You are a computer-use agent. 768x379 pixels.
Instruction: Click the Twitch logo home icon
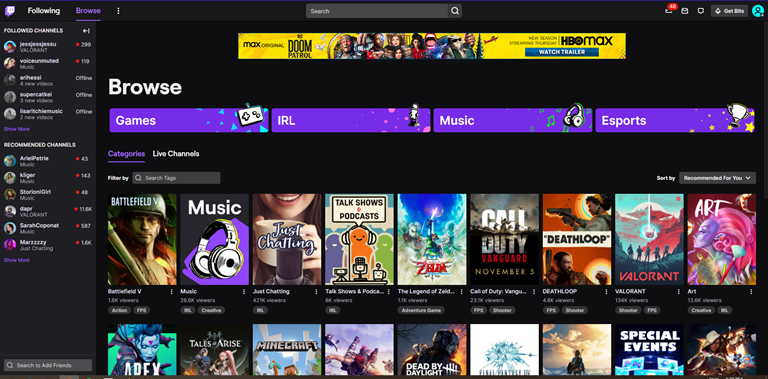(x=10, y=11)
